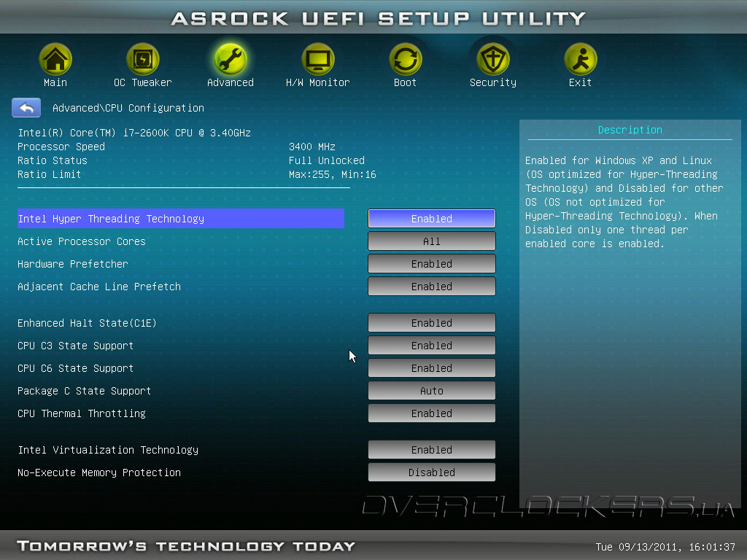Viewport: 747px width, 560px height.
Task: Click the Full Unlocked ratio status value
Action: point(327,160)
